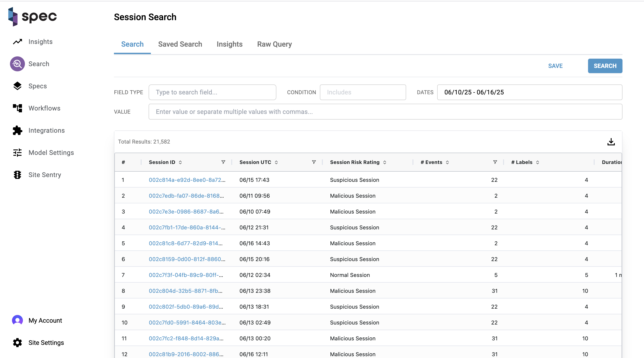Sort by # Labels column arrows

click(538, 162)
